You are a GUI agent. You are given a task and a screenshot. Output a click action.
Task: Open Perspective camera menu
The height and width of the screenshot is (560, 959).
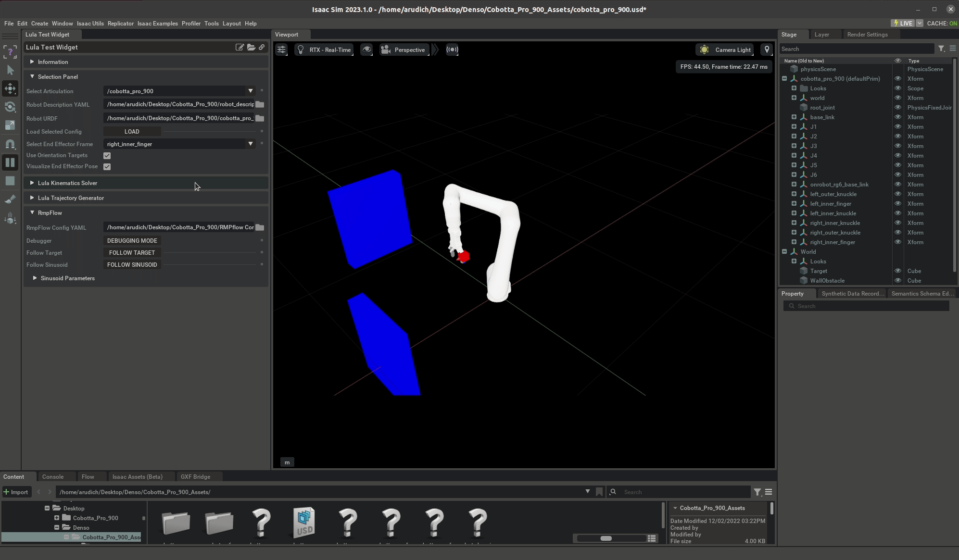click(404, 50)
